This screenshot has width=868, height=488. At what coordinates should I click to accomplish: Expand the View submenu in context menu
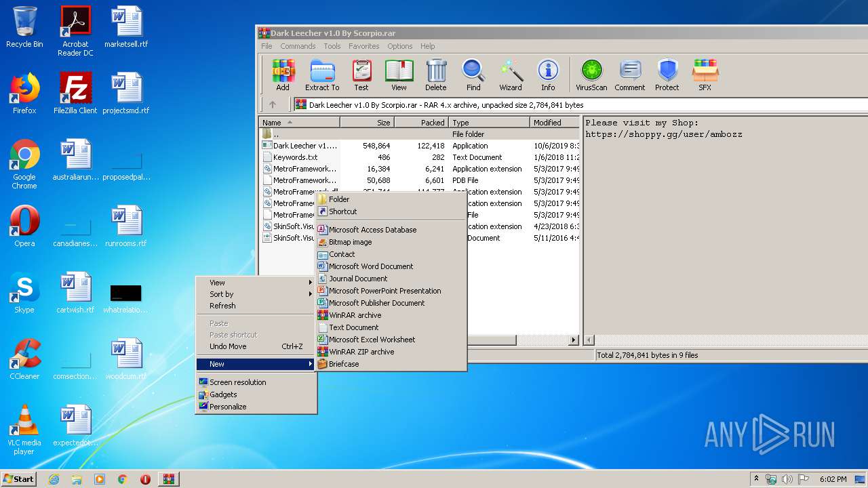[x=256, y=283]
